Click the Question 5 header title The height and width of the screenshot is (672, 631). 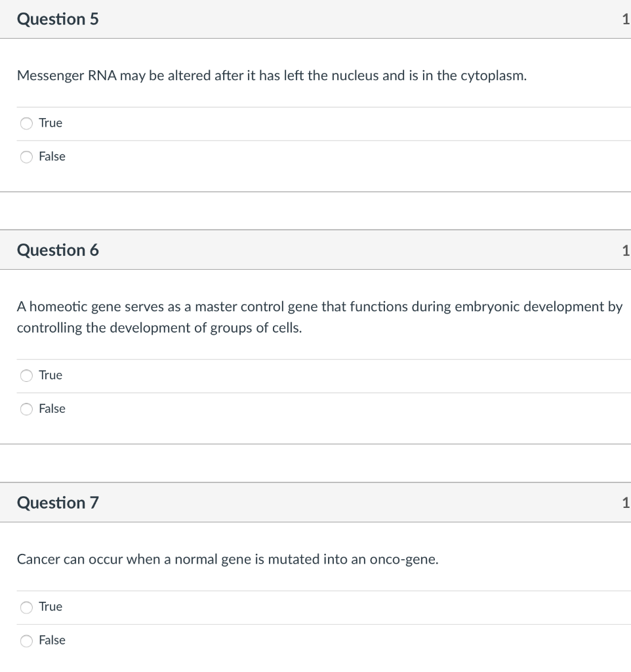(x=58, y=20)
